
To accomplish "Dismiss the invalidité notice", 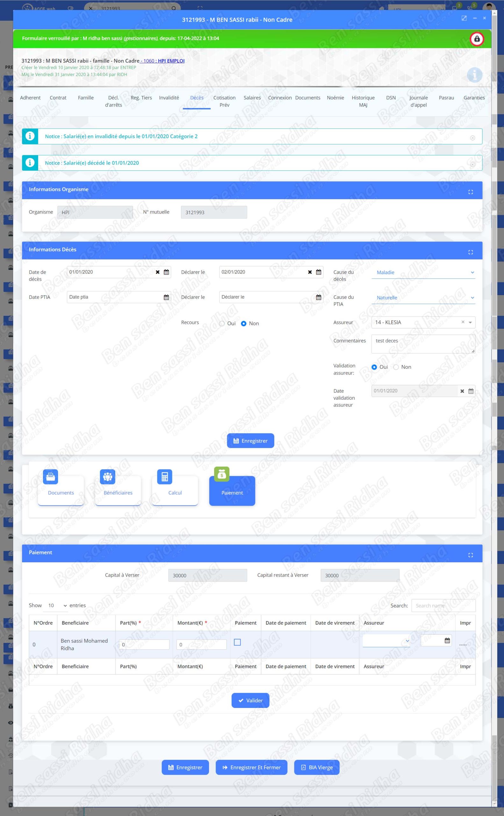I will tap(472, 138).
